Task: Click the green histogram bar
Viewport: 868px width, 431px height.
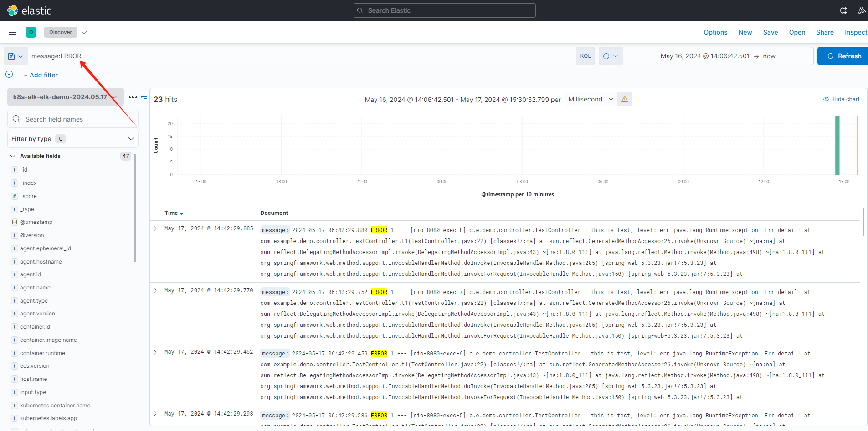Action: coord(837,145)
